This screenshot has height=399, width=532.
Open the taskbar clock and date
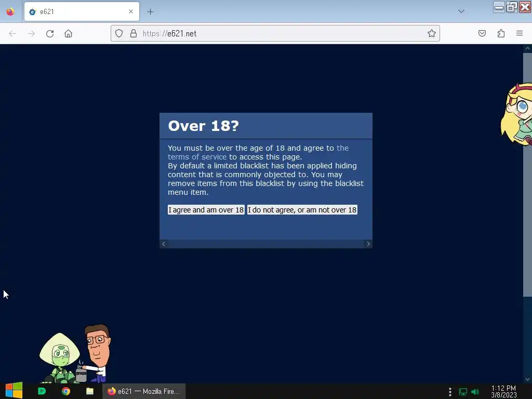point(503,392)
